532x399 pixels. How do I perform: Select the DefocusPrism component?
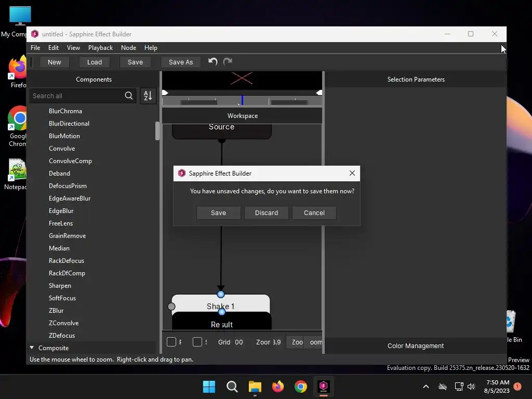(x=68, y=186)
